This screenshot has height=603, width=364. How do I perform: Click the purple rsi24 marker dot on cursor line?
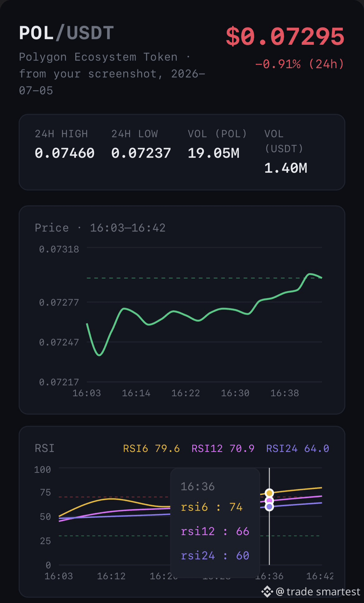269,507
